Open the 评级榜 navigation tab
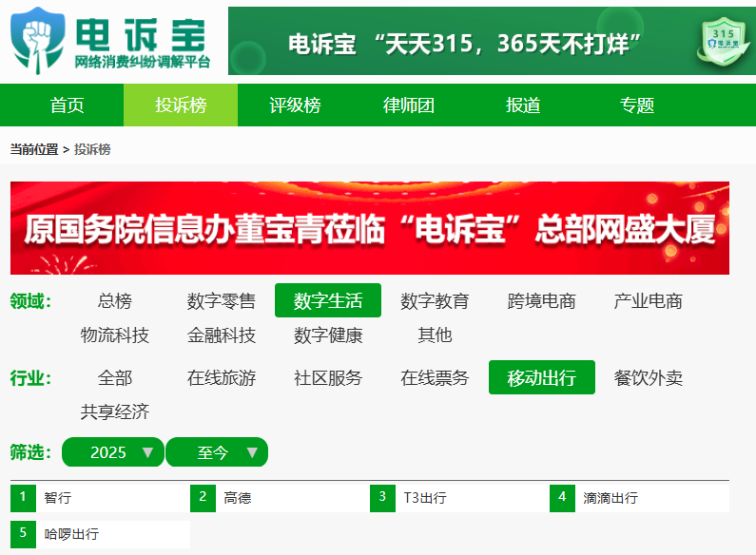The height and width of the screenshot is (555, 756). pos(295,105)
